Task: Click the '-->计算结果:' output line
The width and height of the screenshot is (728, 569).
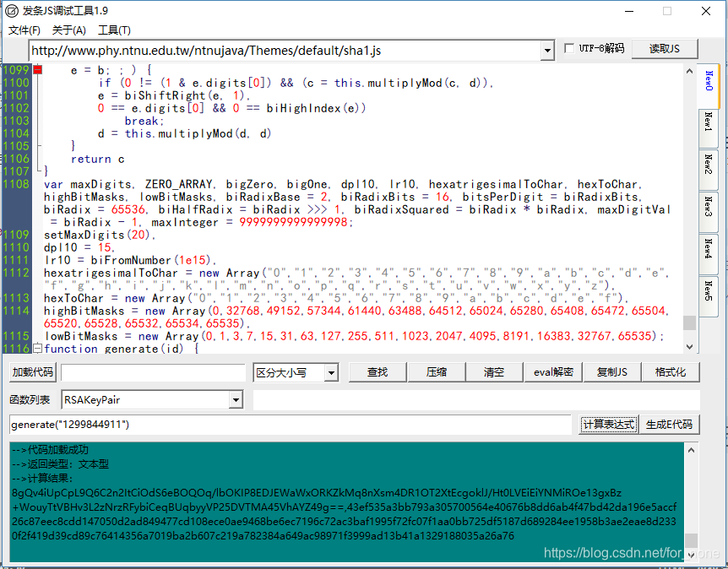Action: pos(43,479)
